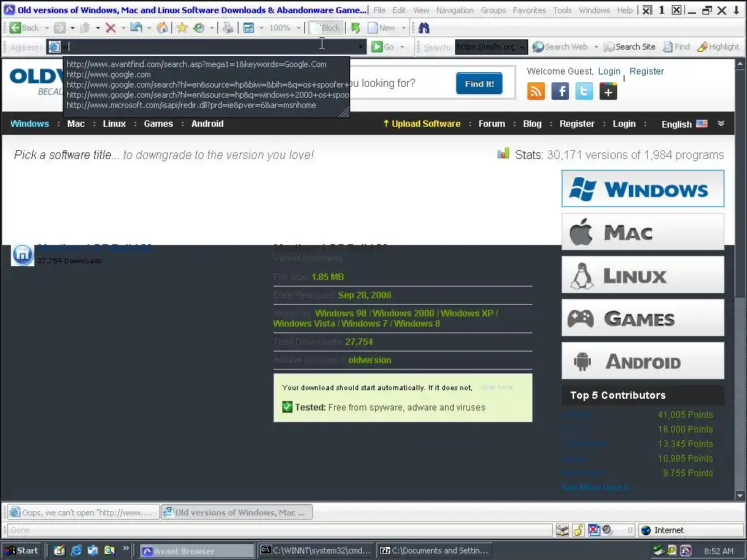Launch Internet Explorer from quick launch

click(x=76, y=551)
